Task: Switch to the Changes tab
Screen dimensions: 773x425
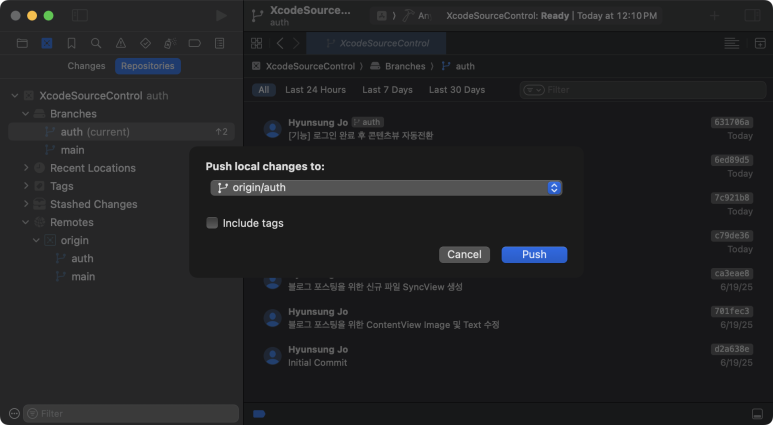Action: click(86, 66)
